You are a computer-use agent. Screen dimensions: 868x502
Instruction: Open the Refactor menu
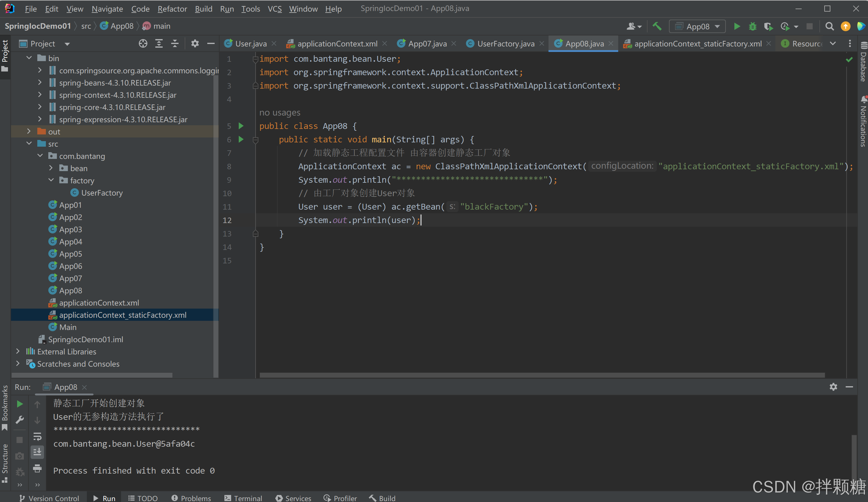point(172,9)
